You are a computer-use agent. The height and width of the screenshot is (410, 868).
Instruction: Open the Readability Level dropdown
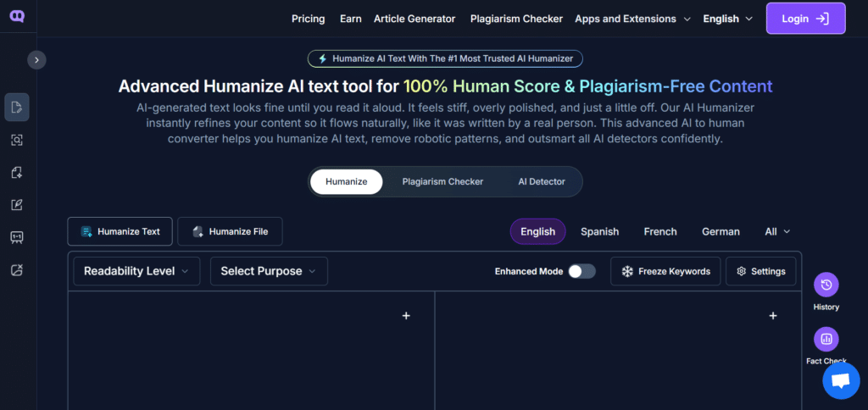tap(136, 271)
